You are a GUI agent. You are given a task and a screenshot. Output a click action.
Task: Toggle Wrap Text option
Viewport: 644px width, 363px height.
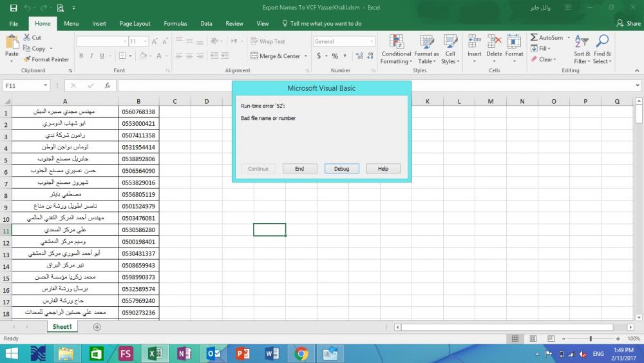coord(267,41)
